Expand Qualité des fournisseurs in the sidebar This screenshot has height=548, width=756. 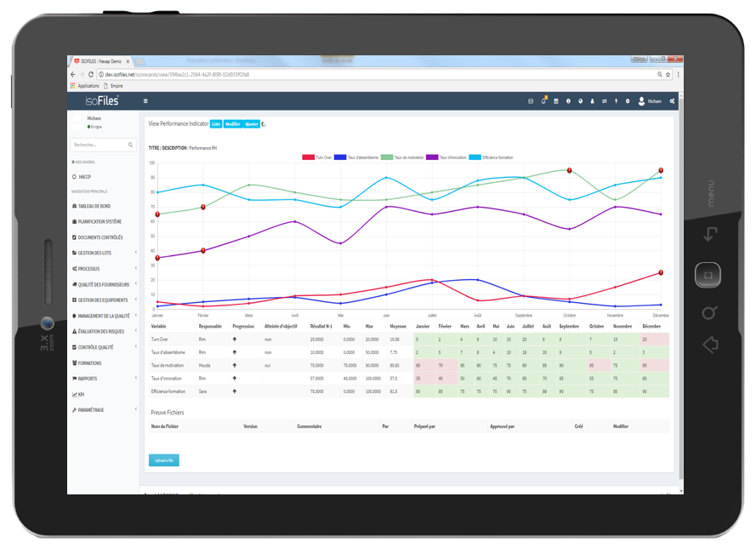[x=104, y=284]
